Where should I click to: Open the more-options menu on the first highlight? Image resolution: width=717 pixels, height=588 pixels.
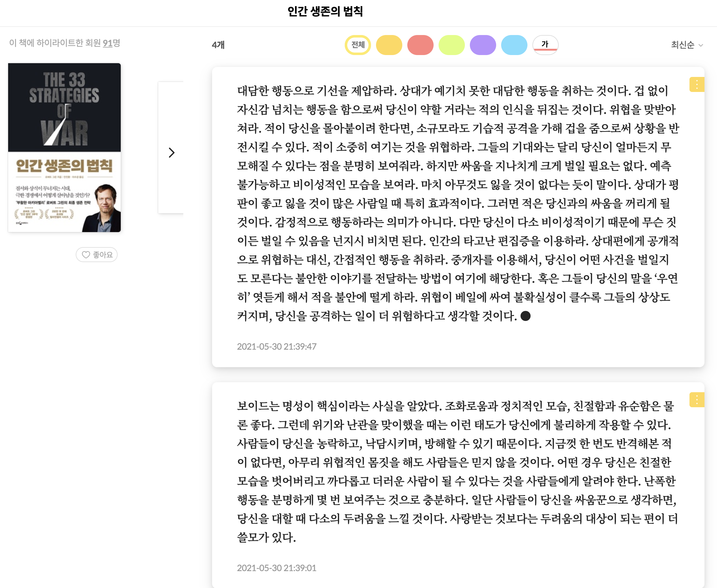coord(696,85)
